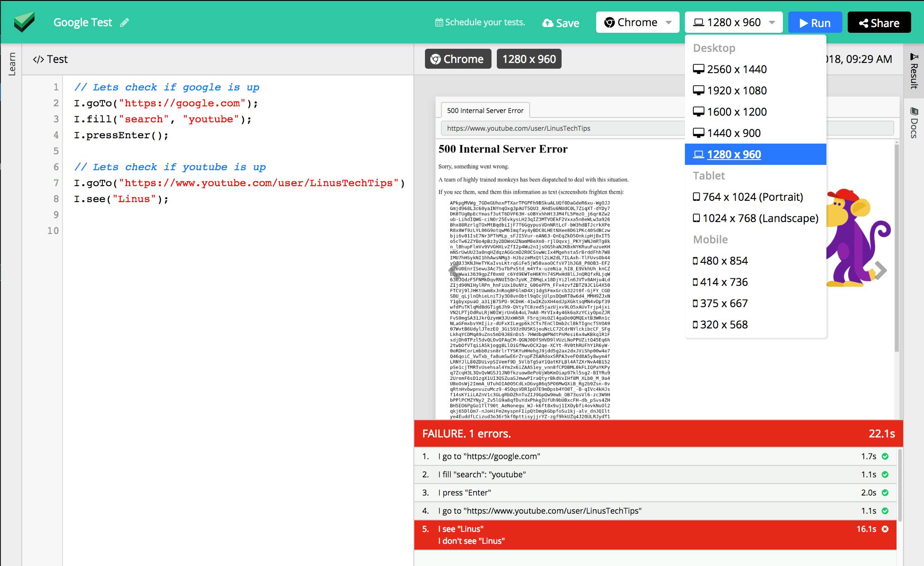
Task: Click the steps list vertical scrollbar
Action: tap(900, 485)
